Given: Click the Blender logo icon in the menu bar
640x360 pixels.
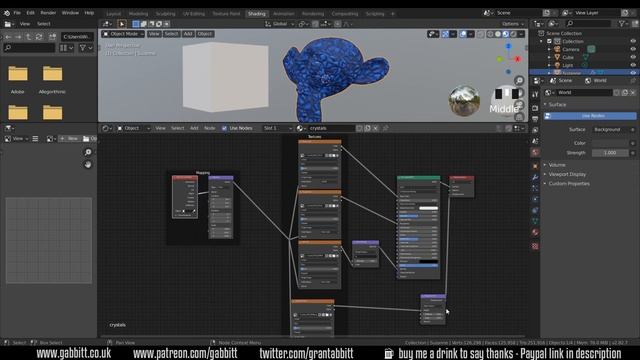Looking at the screenshot, I should pyautogui.click(x=7, y=13).
